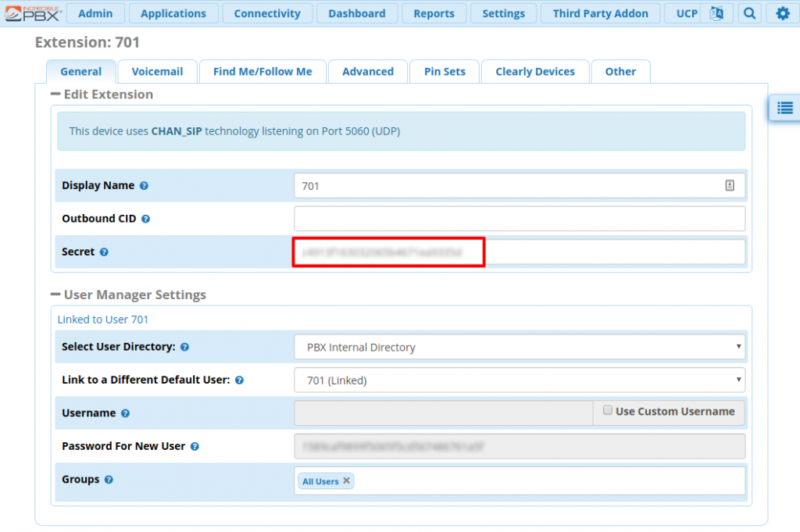Switch to the Pin Sets tab
Image resolution: width=800 pixels, height=532 pixels.
click(445, 71)
